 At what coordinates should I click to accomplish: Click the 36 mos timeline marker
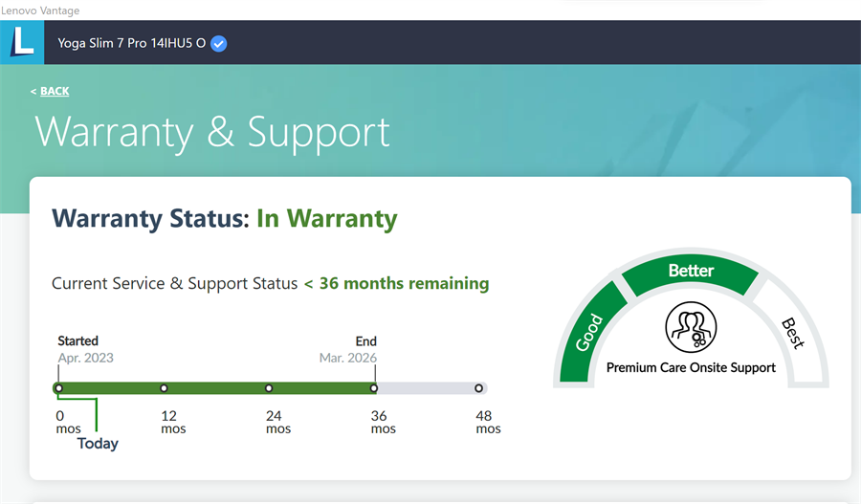(x=374, y=388)
